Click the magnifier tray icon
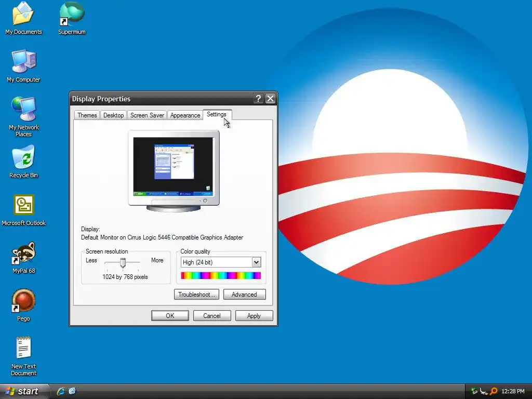The height and width of the screenshot is (399, 532). [494, 391]
